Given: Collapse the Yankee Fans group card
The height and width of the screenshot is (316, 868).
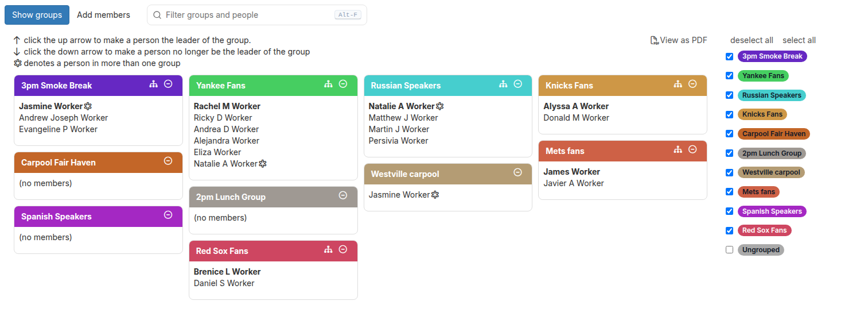Looking at the screenshot, I should 343,84.
